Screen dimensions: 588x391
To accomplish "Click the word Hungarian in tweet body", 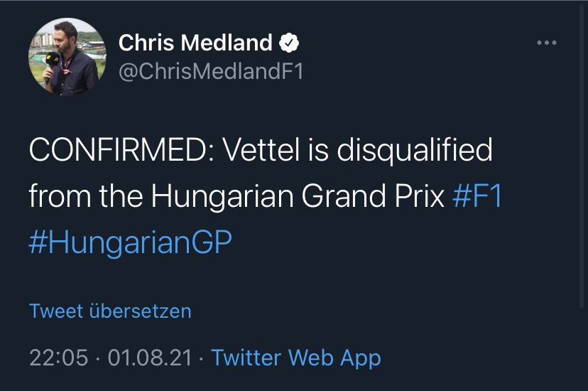I will pyautogui.click(x=222, y=197).
